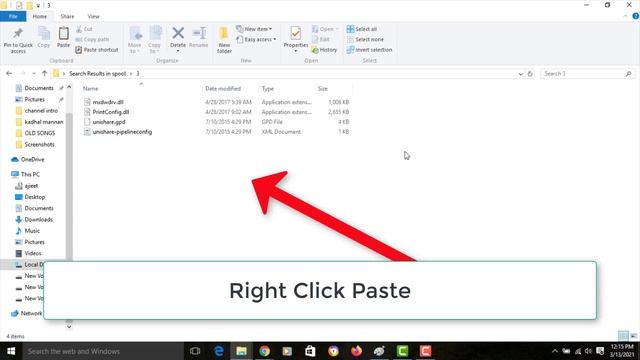
Task: Click the taskbar search box
Action: pyautogui.click(x=103, y=351)
